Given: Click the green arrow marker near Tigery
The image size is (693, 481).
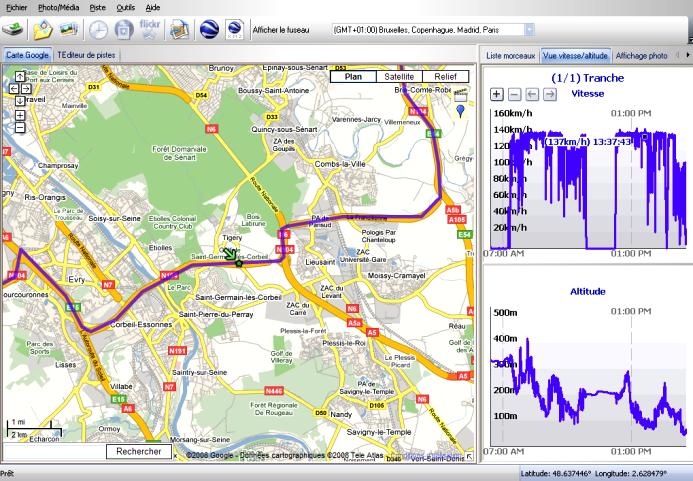Looking at the screenshot, I should pyautogui.click(x=230, y=255).
